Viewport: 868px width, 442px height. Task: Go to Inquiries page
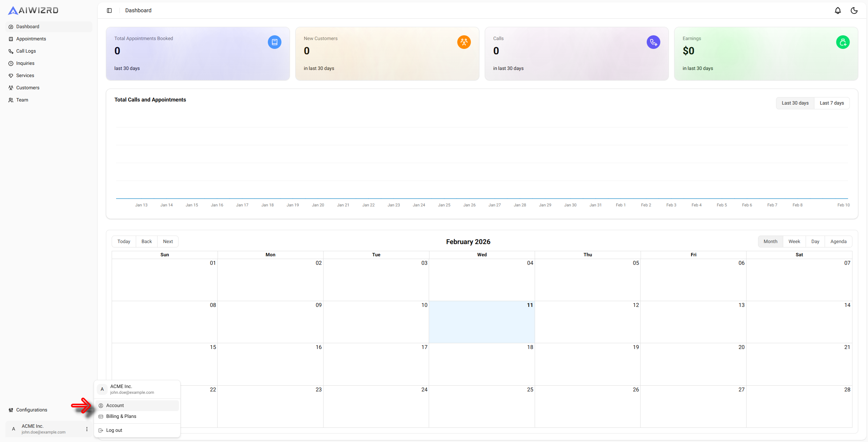pyautogui.click(x=25, y=63)
